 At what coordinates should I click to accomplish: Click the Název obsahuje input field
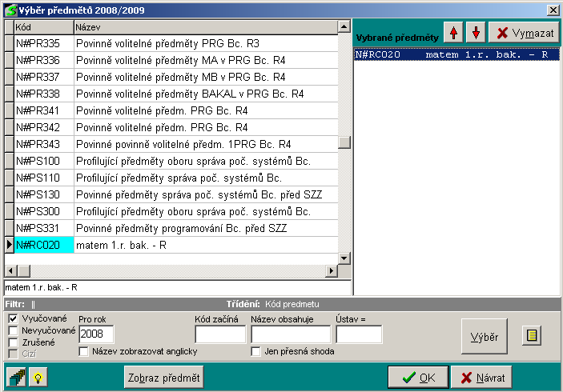point(291,334)
